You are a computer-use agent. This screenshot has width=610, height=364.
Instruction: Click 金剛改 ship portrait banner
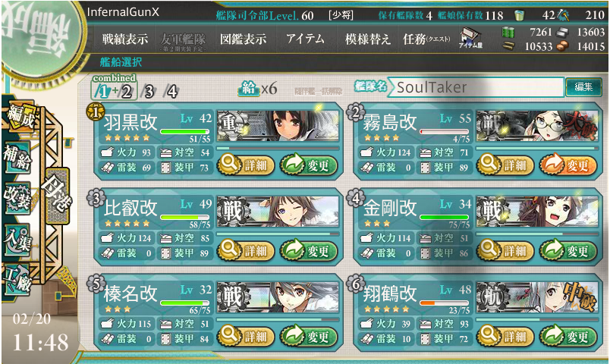click(537, 211)
